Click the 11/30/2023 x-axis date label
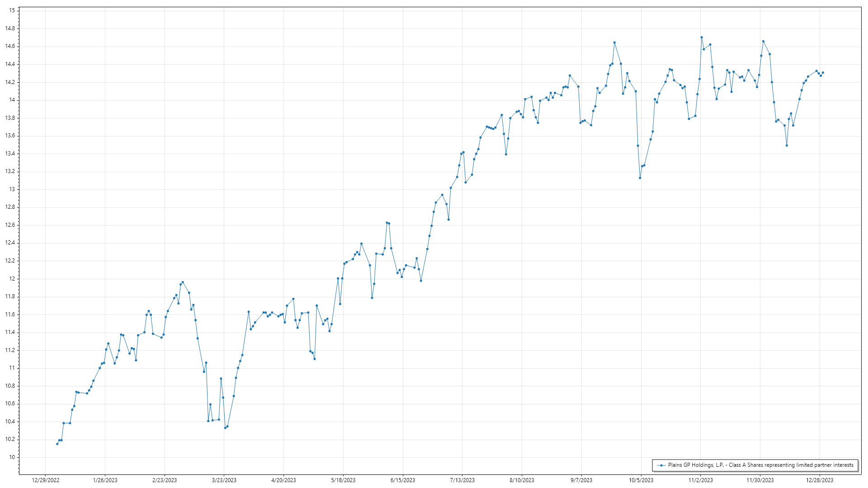The image size is (868, 488). pos(760,480)
